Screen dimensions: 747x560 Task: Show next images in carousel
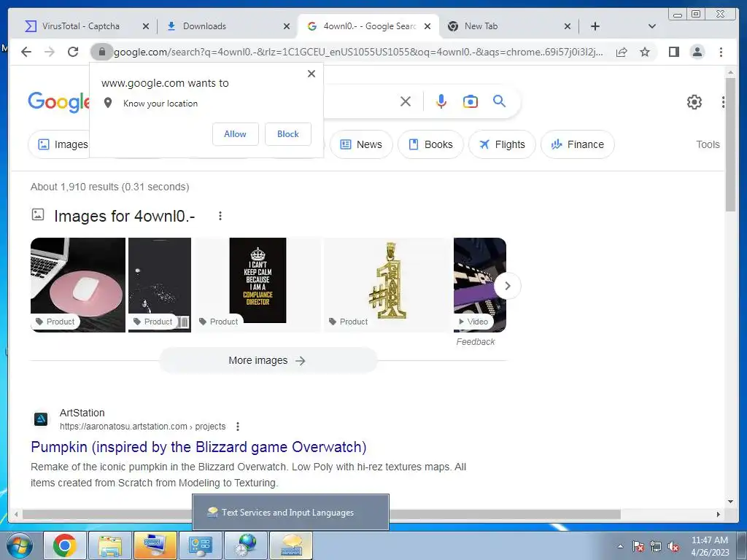508,286
